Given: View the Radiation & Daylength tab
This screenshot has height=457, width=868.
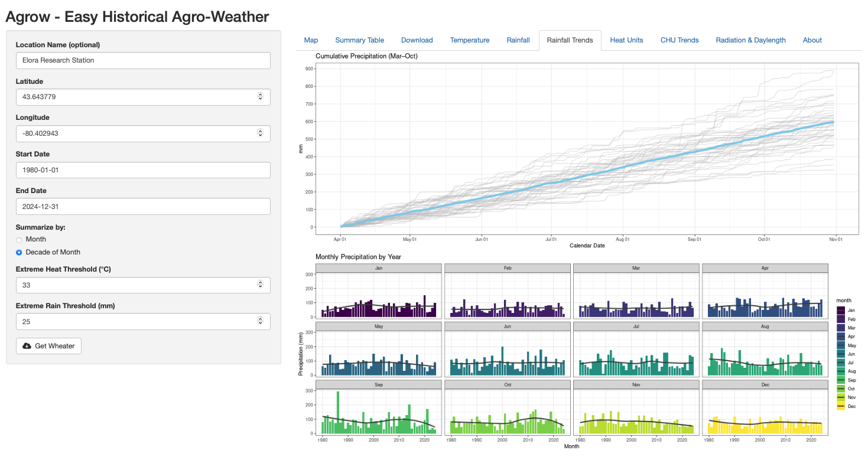Looking at the screenshot, I should pos(750,40).
